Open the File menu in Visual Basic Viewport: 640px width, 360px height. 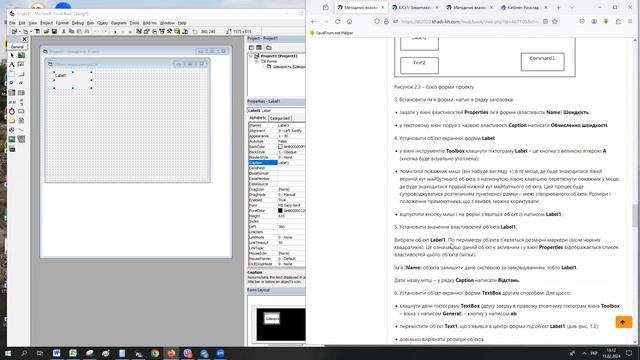[x=12, y=23]
